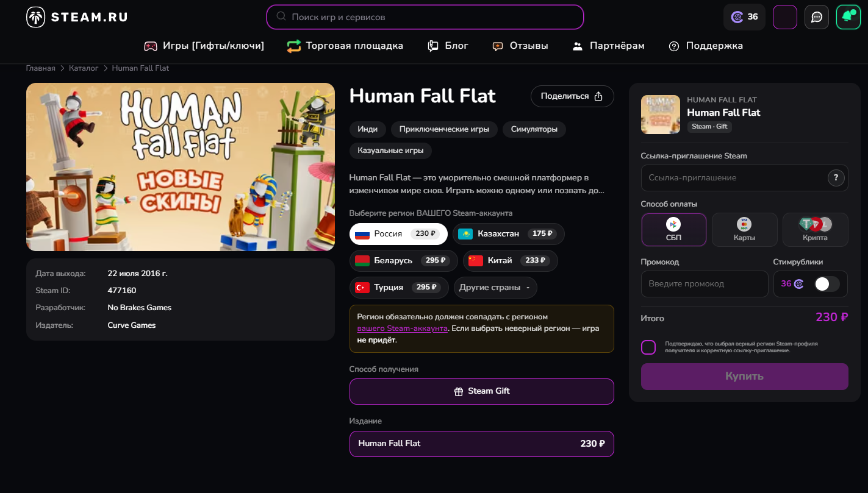Select Турция region for 295 ₽

pyautogui.click(x=399, y=288)
